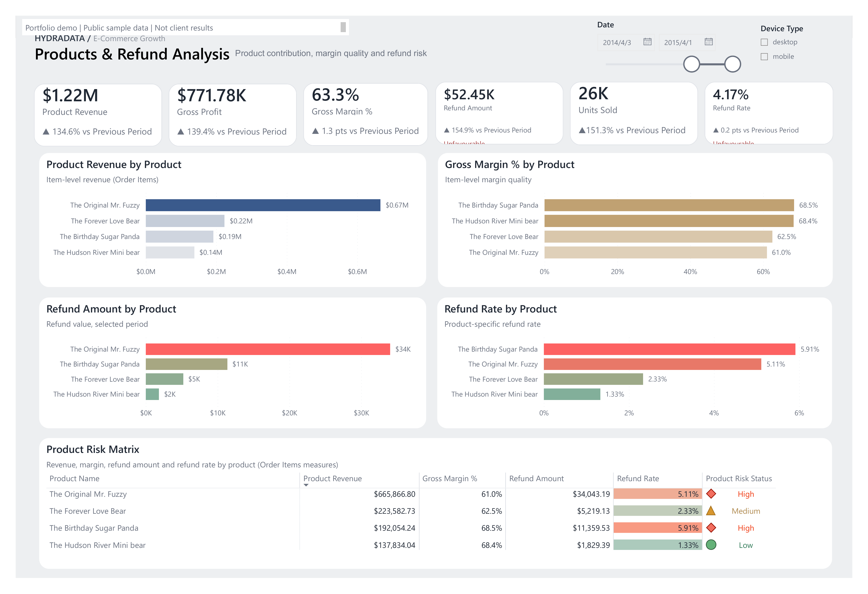Click the up-triangle indicator on Product Revenue card
The width and height of the screenshot is (868, 594).
coord(46,132)
